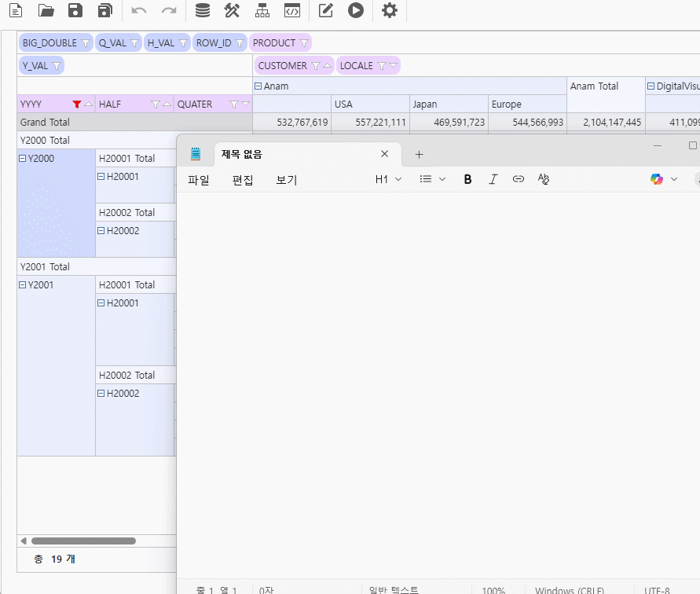Screen dimensions: 700x594
Task: Click the PRODUCT field chip
Action: click(274, 43)
